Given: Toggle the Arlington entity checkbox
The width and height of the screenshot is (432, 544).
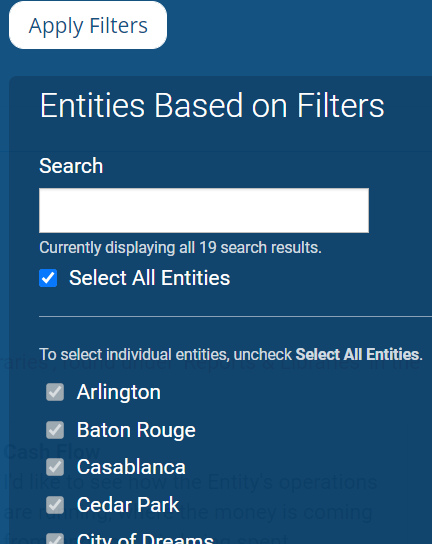Looking at the screenshot, I should [x=55, y=392].
